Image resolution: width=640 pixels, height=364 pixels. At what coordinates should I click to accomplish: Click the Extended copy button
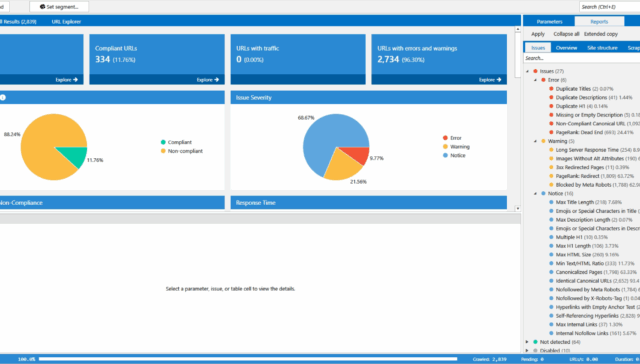[600, 34]
